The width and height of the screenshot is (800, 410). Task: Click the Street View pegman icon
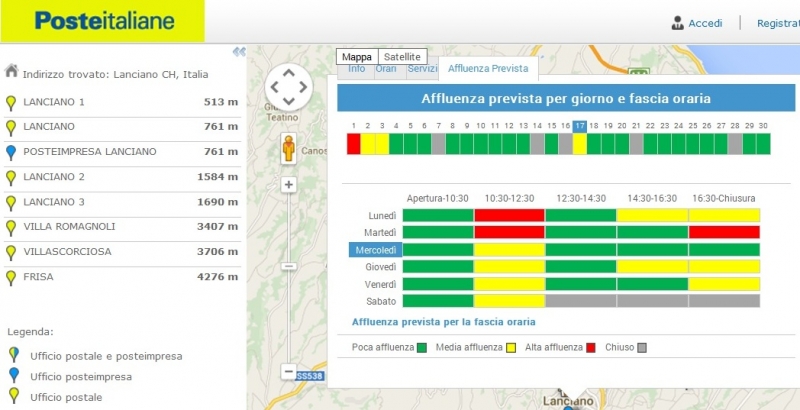tap(289, 148)
